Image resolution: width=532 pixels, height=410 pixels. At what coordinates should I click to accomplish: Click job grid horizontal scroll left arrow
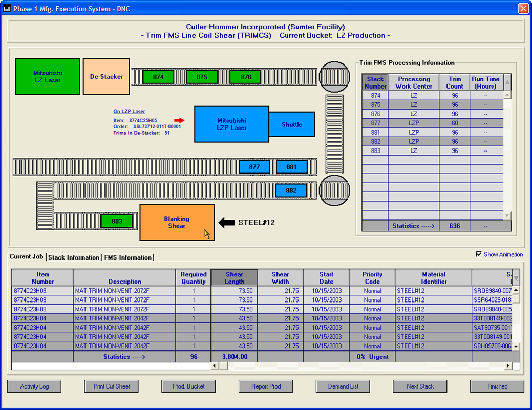click(x=215, y=366)
